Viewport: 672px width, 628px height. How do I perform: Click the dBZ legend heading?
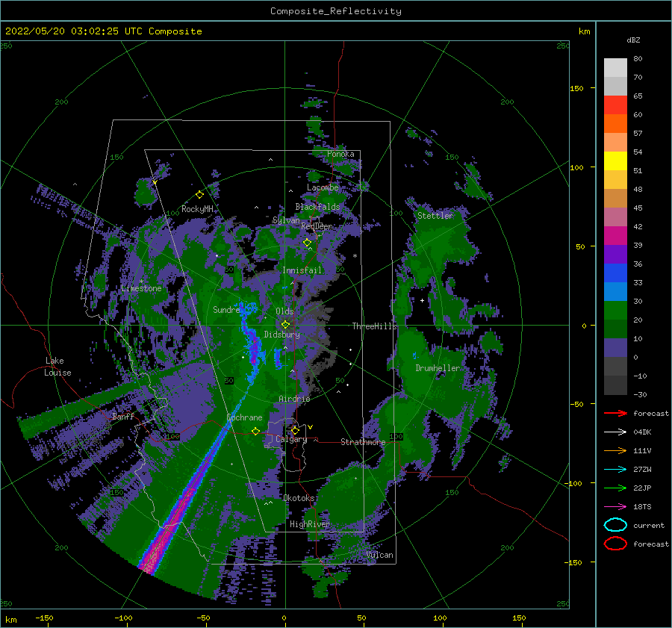(x=633, y=40)
